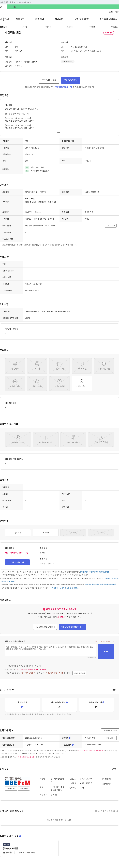Open the 실업급여 menu
Image resolution: width=119 pixels, height=868 pixels.
[x=59, y=19]
